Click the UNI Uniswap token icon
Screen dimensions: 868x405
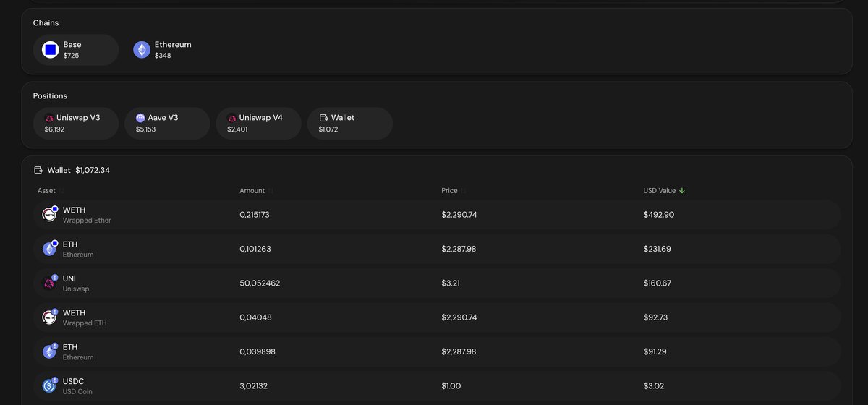[x=49, y=283]
